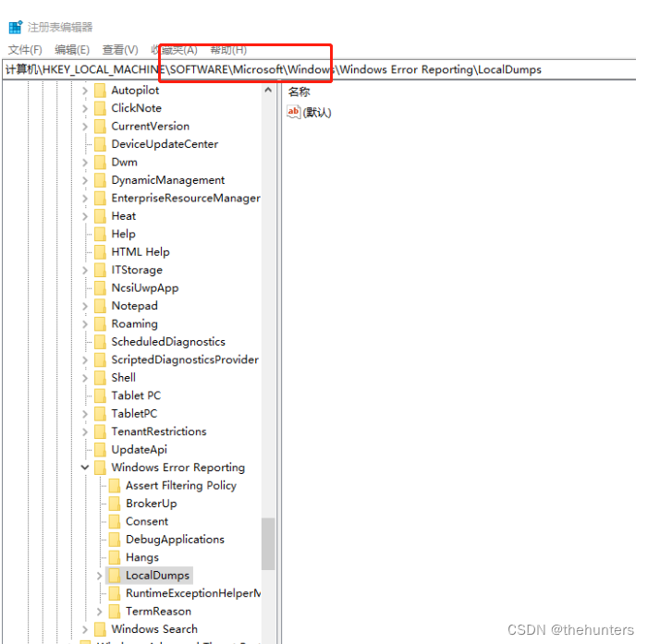Click the registry path address bar
This screenshot has height=644, width=648.
pyautogui.click(x=319, y=69)
